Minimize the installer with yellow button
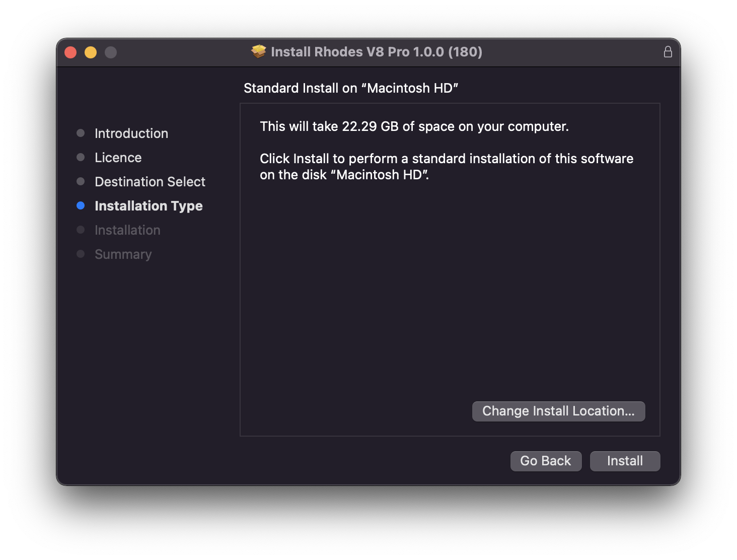 click(x=91, y=52)
